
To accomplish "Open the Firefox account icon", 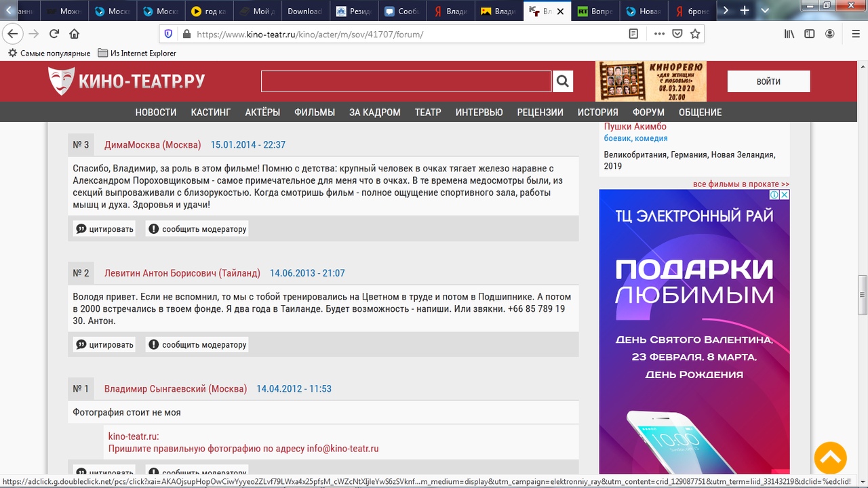I will [x=830, y=34].
